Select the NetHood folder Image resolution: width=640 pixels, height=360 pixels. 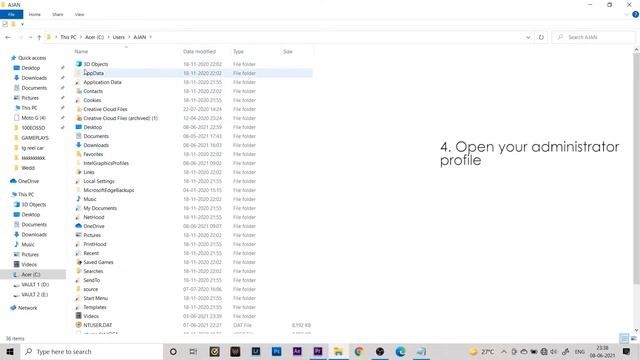point(94,217)
